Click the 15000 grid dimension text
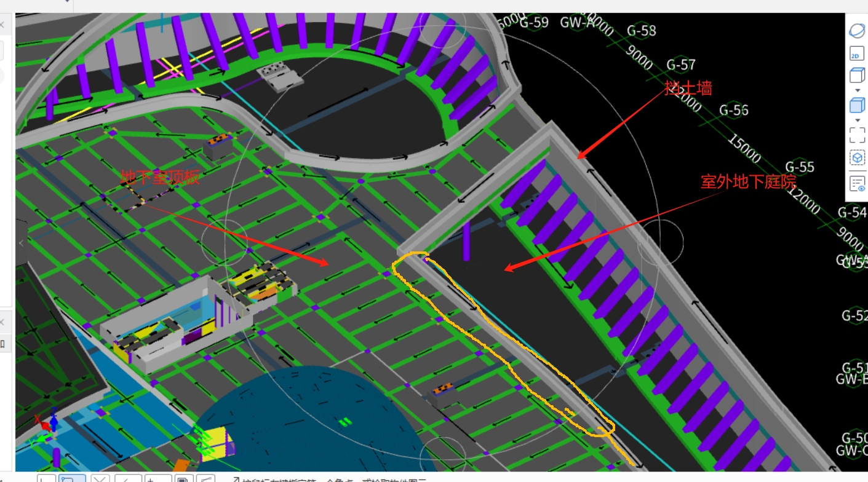868x482 pixels. coord(744,149)
